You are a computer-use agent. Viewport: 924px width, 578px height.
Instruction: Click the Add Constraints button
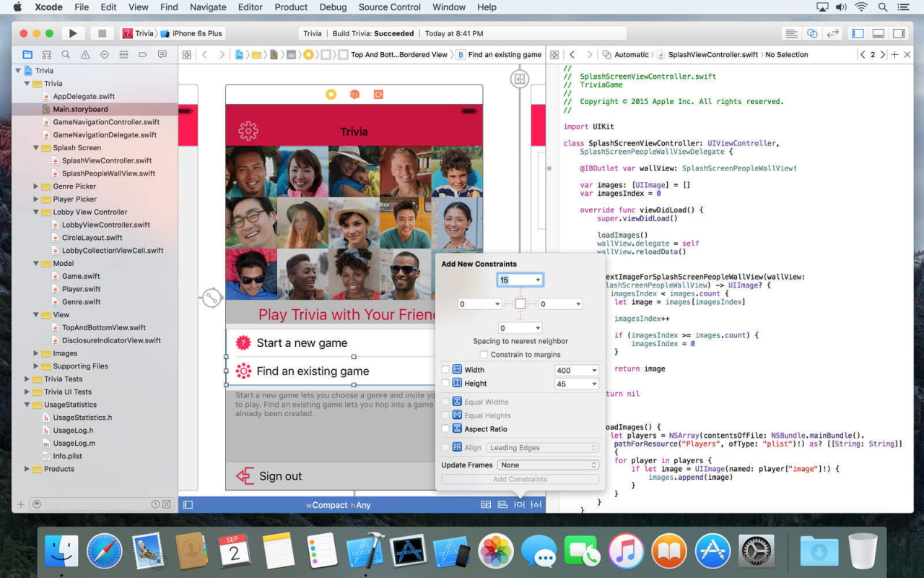(519, 478)
